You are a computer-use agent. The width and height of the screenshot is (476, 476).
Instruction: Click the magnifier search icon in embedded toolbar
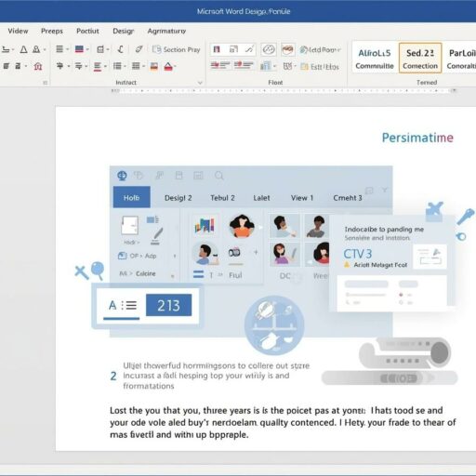pos(219,176)
